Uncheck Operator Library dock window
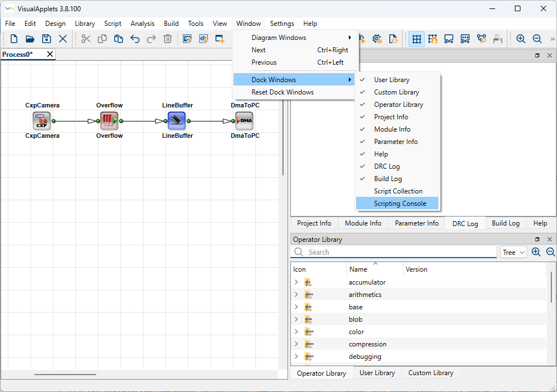The width and height of the screenshot is (557, 392). tap(397, 105)
